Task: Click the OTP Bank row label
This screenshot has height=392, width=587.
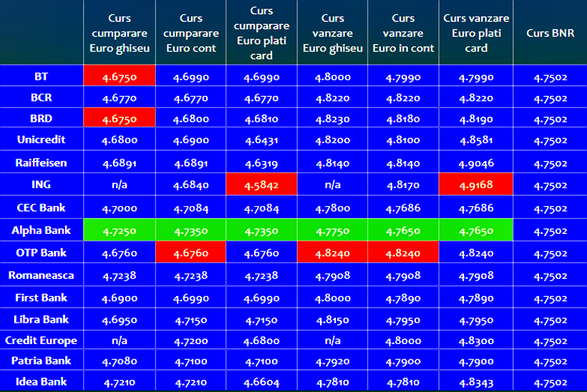Action: [42, 253]
